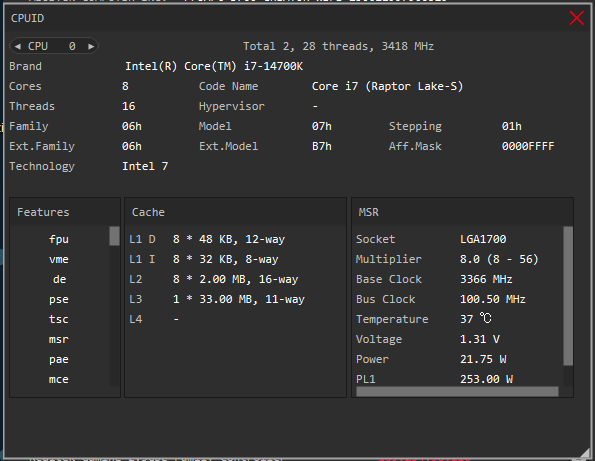Click the MSR panel horizontal scrollbar

pos(457,392)
